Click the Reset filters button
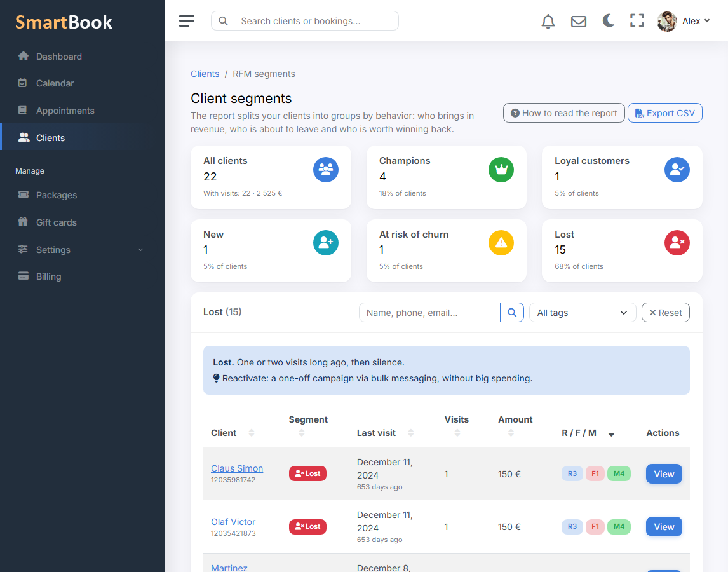Viewport: 728px width, 572px height. point(665,313)
